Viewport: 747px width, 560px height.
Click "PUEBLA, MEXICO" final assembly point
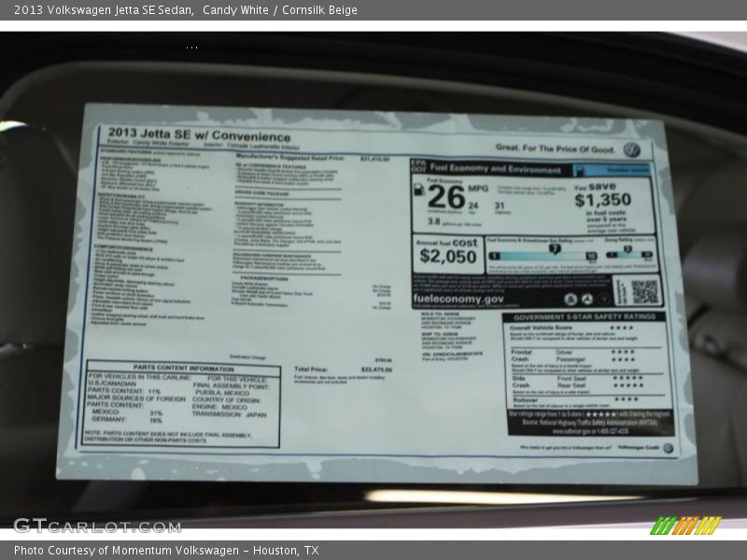(x=222, y=393)
